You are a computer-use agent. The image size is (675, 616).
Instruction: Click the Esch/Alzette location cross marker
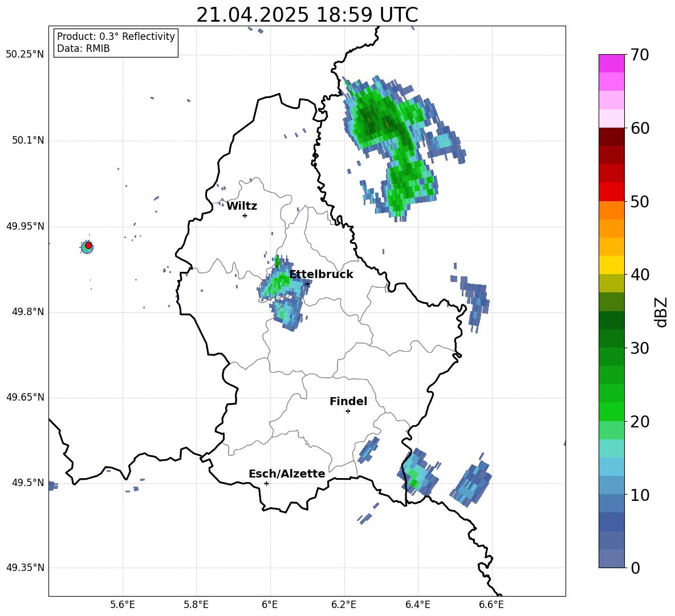(x=266, y=483)
